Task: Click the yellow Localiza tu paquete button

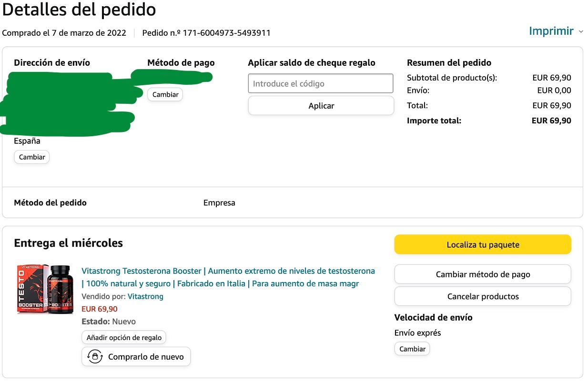Action: click(x=483, y=244)
